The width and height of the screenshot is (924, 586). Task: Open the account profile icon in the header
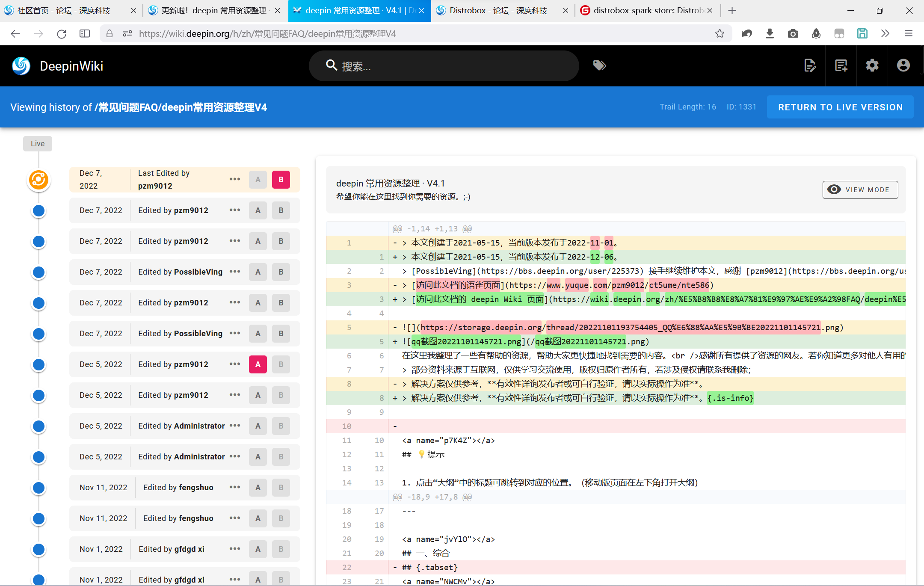click(903, 66)
